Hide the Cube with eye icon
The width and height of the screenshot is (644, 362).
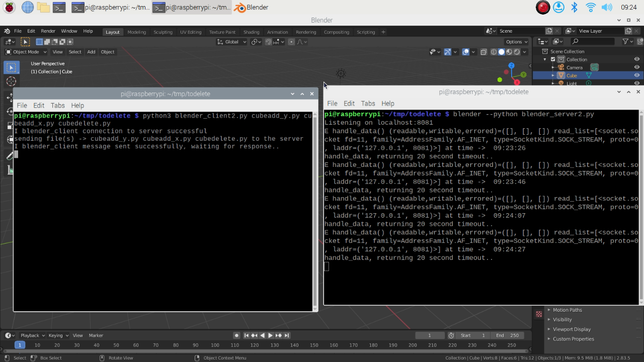(x=636, y=75)
